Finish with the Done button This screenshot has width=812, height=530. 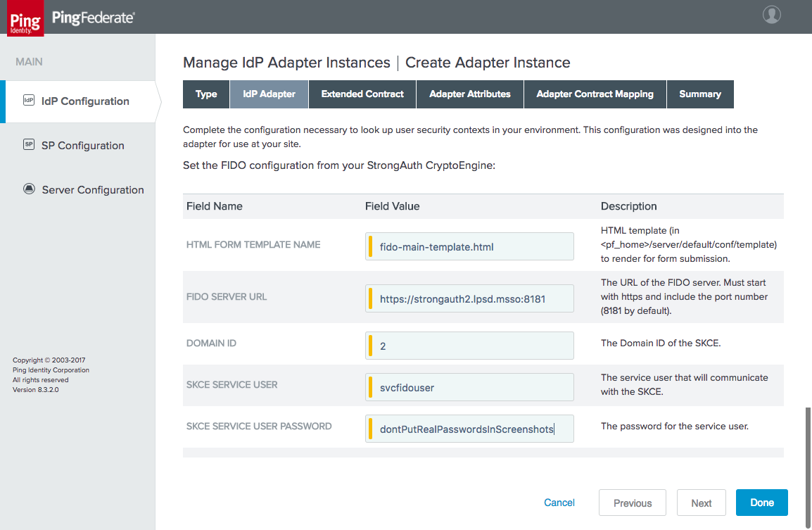(762, 503)
